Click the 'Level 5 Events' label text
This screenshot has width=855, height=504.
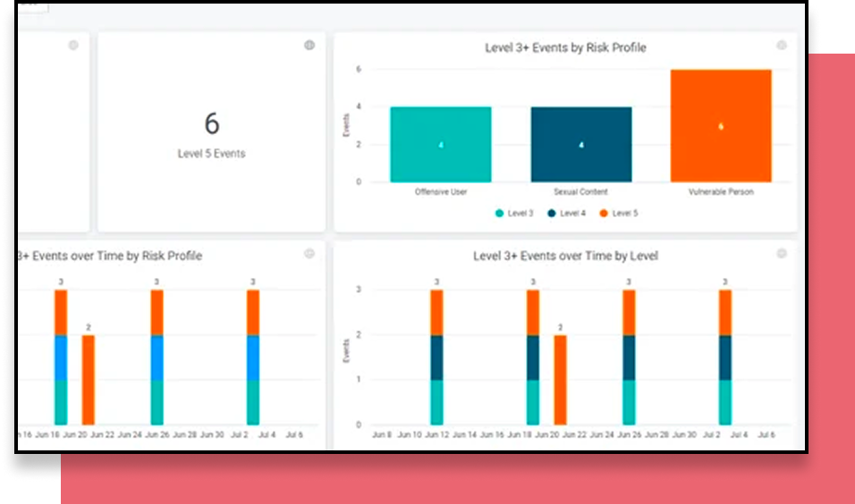tap(212, 154)
